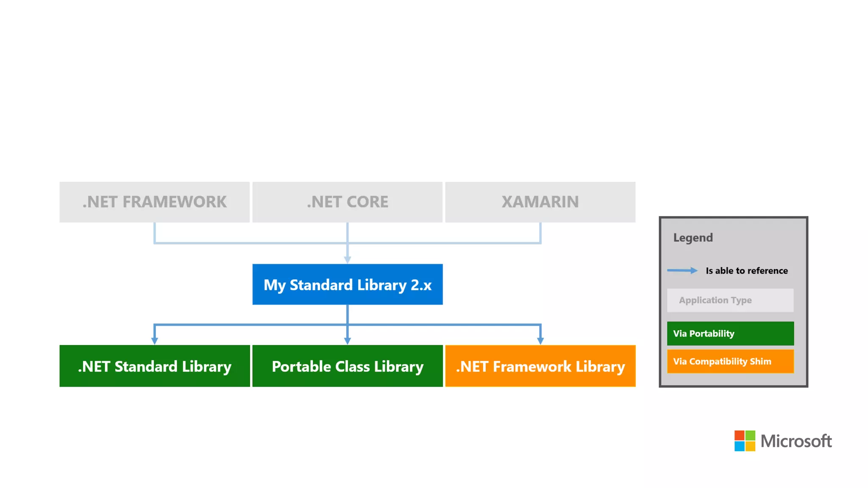Click the arrowhead pointing into .NET Standard Library
Image resolution: width=868 pixels, height=488 pixels.
[155, 341]
